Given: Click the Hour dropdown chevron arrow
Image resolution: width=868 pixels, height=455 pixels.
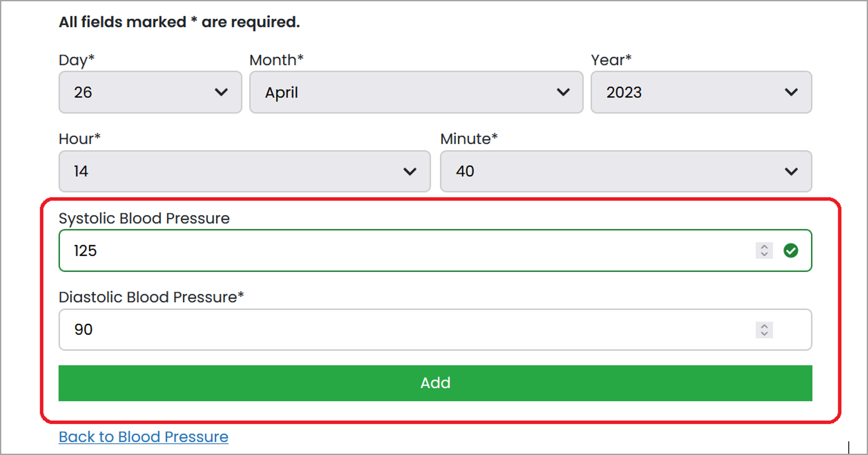Looking at the screenshot, I should click(410, 171).
